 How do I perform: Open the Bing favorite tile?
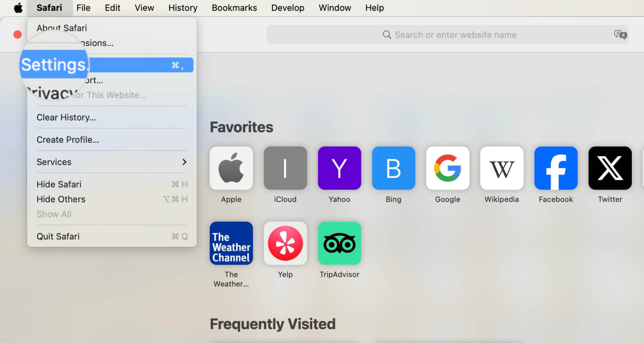point(394,168)
